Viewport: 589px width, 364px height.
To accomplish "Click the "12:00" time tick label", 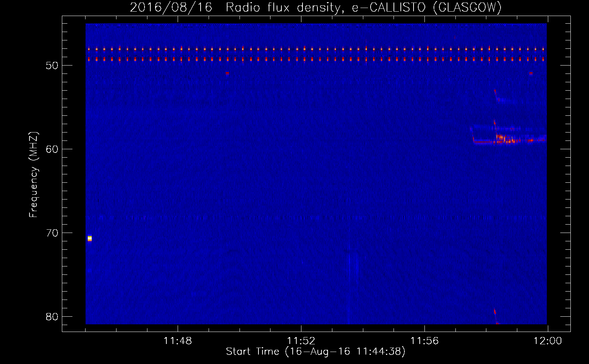I will pyautogui.click(x=548, y=341).
